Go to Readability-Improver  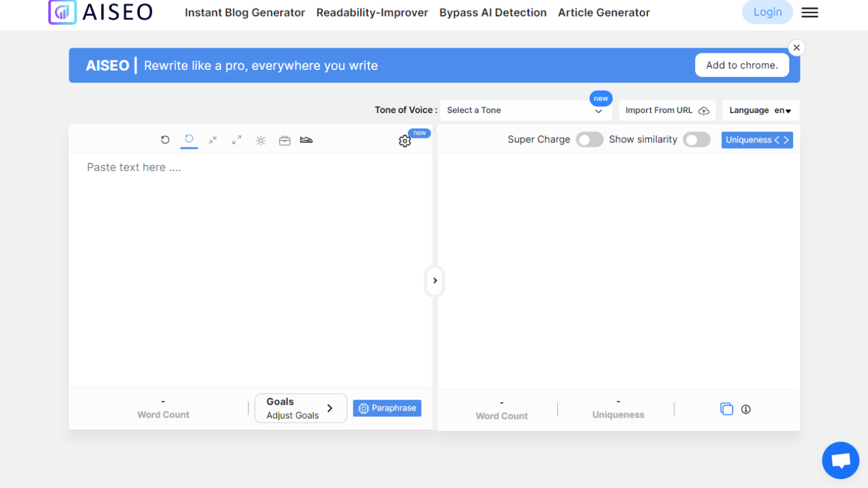(372, 13)
